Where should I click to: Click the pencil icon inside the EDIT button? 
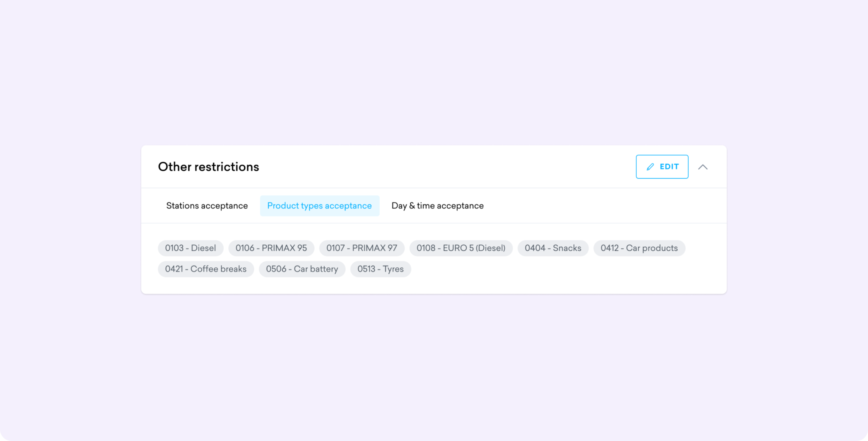[x=651, y=166]
